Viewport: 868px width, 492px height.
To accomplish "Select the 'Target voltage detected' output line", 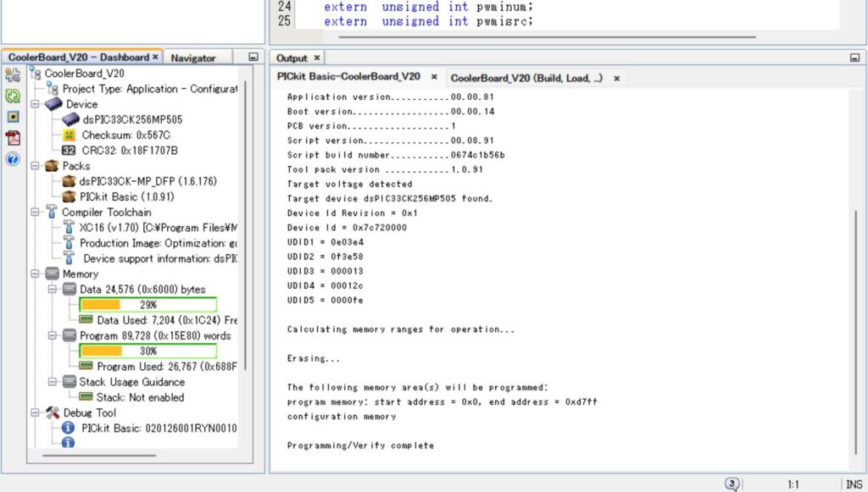I will pyautogui.click(x=349, y=184).
